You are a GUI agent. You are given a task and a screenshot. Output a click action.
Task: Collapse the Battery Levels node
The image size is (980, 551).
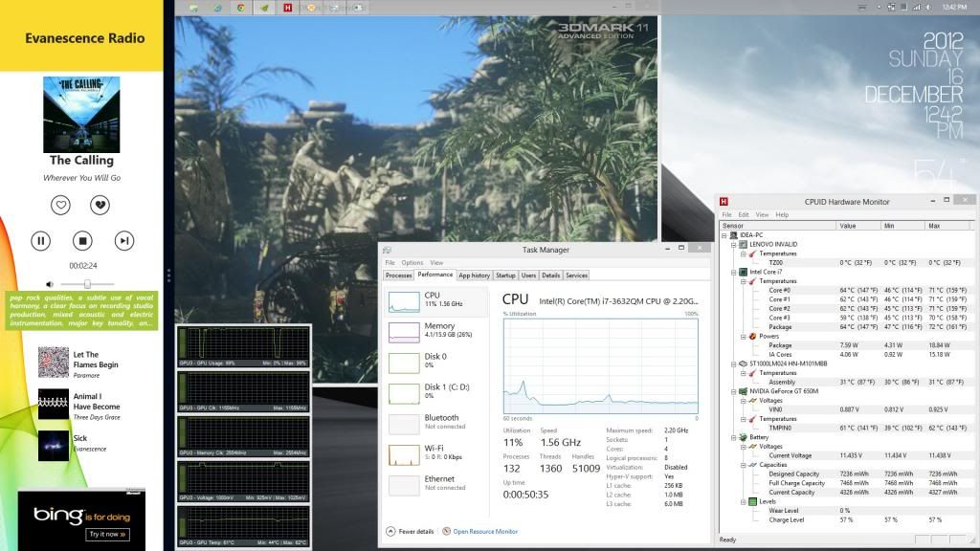743,501
